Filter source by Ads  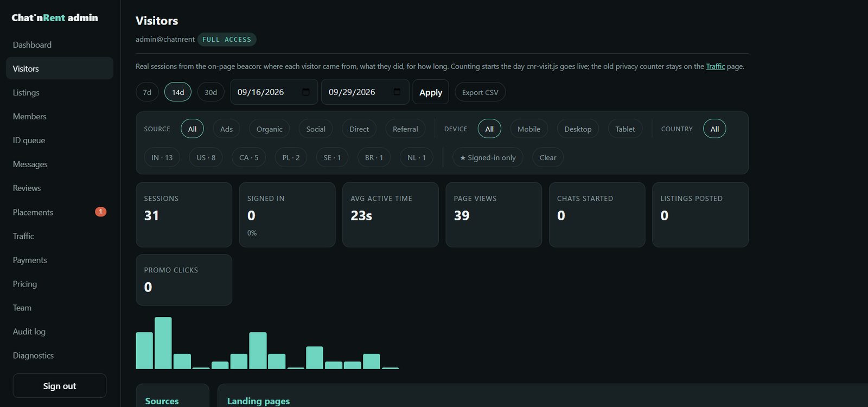pos(226,129)
